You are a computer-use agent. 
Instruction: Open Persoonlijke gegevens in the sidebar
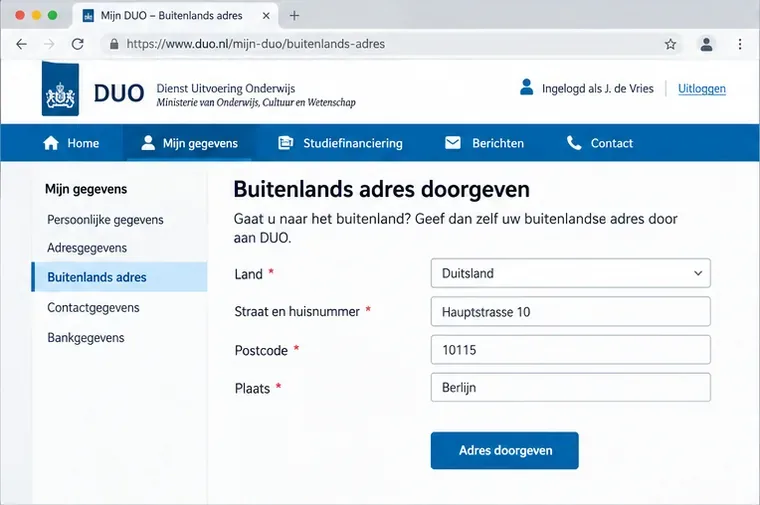coord(105,220)
